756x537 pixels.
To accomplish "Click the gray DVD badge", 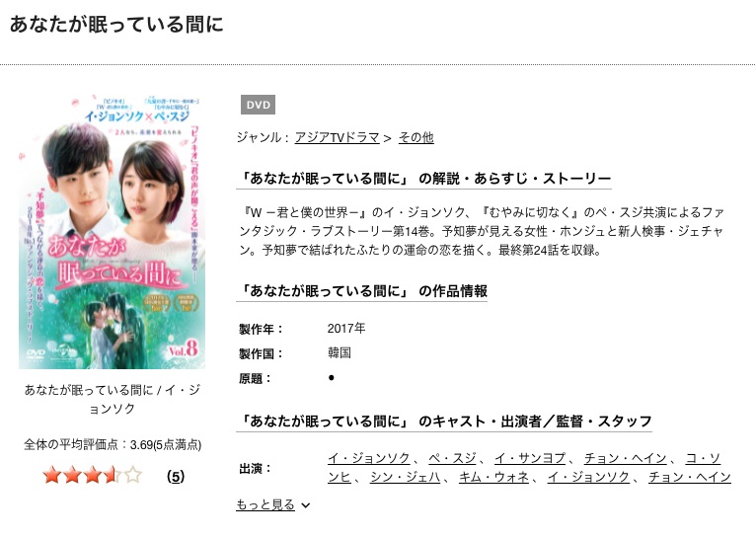I will [x=258, y=105].
